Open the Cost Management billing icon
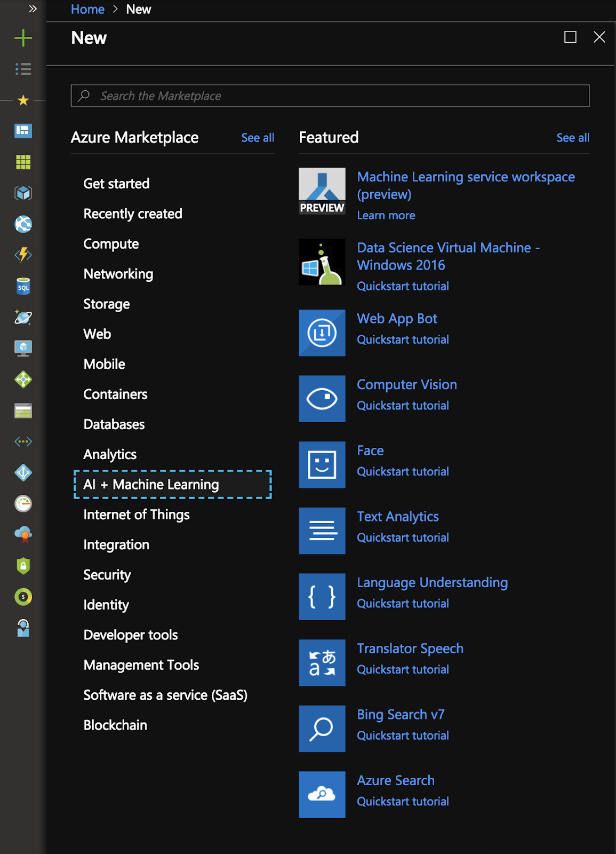The width and height of the screenshot is (616, 854). pos(23,597)
